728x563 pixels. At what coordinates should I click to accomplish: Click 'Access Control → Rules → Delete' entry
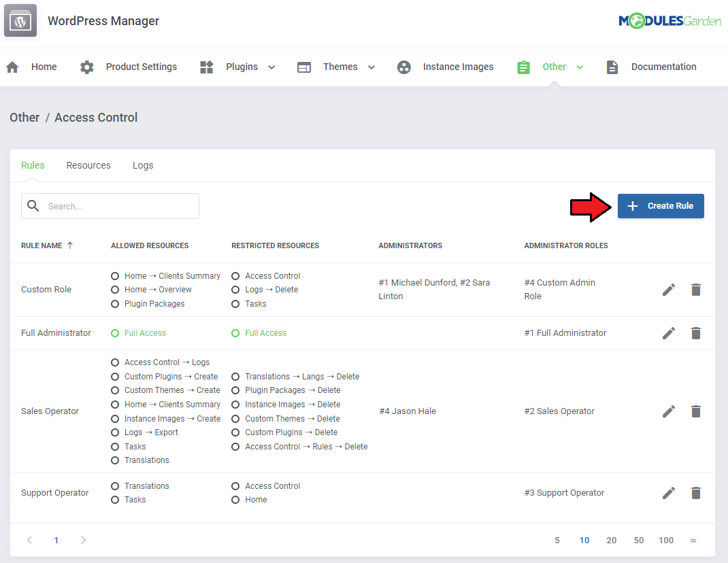coord(306,447)
